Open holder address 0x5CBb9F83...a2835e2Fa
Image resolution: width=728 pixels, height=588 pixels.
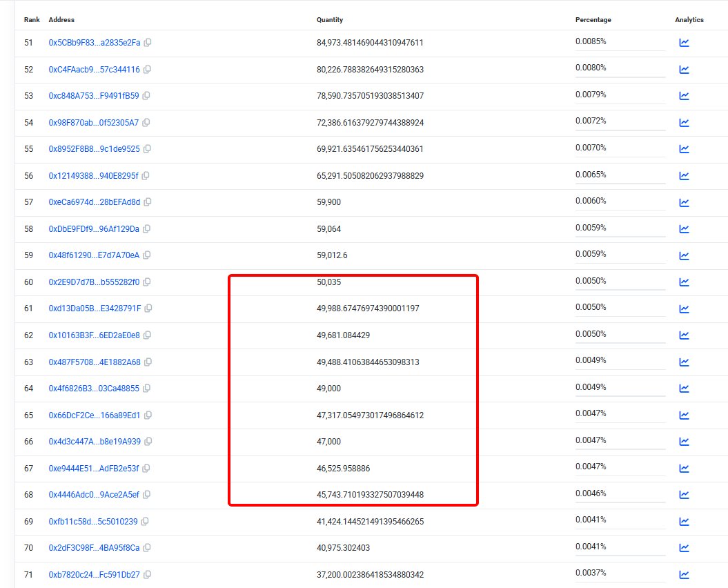pos(95,43)
